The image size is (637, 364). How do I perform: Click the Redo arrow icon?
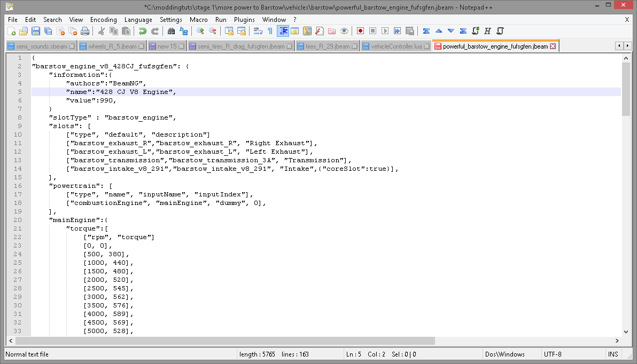(x=155, y=31)
